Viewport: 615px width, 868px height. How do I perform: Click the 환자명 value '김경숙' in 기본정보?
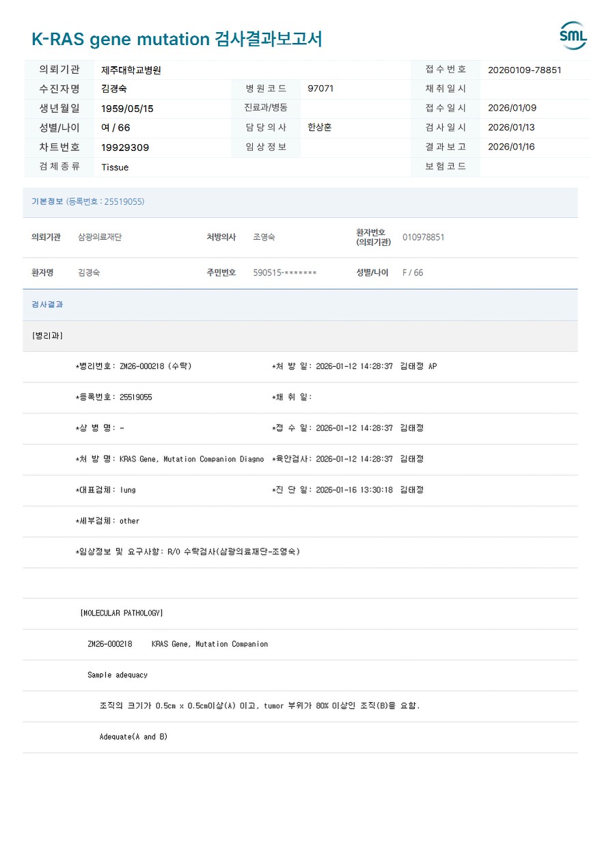pos(89,272)
